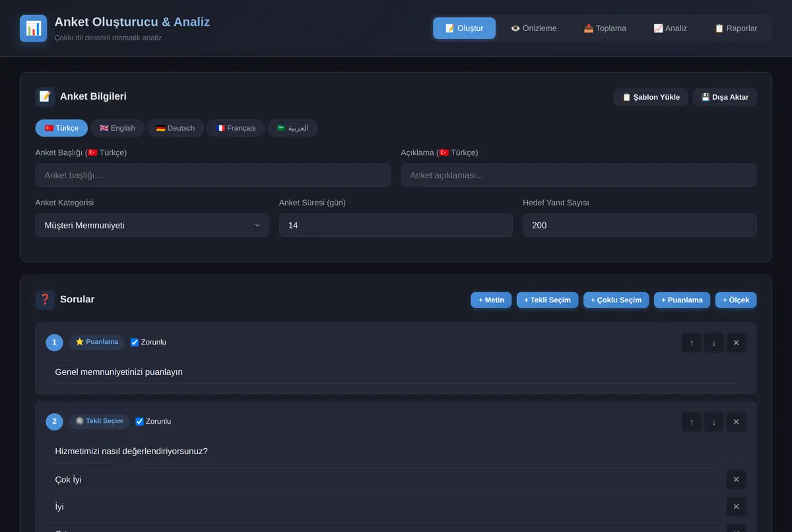This screenshot has height=532, width=792.
Task: Click the Sorular question mark icon
Action: [45, 300]
